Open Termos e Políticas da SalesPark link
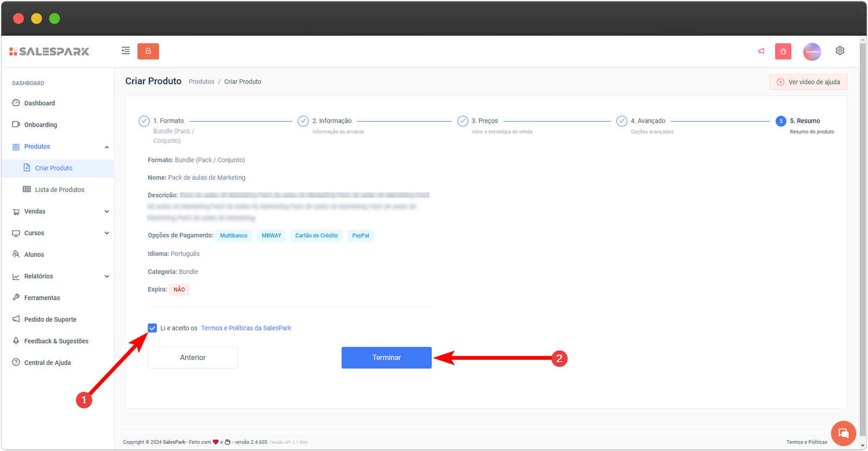The width and height of the screenshot is (868, 451). tap(246, 328)
